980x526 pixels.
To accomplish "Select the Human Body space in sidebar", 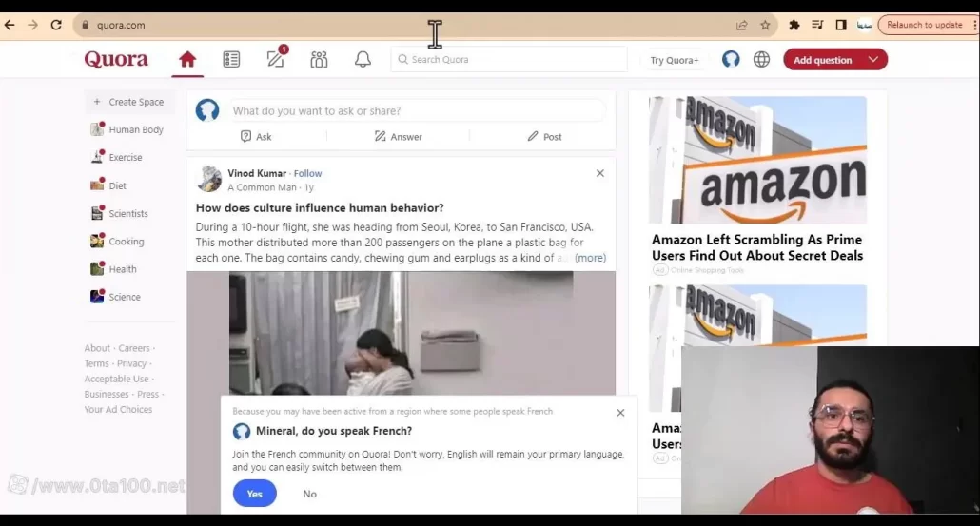I will coord(135,129).
